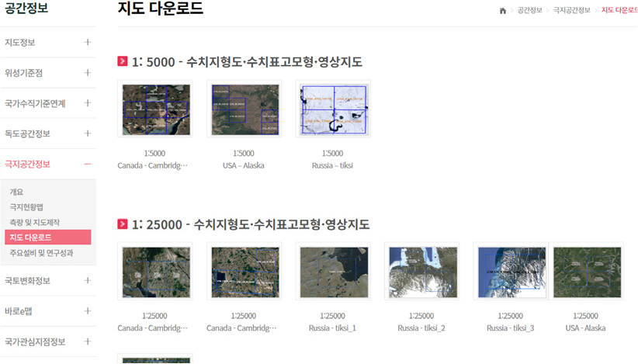The image size is (638, 364).
Task: Click 'Russia – tiksi' caption text
Action: [x=332, y=165]
